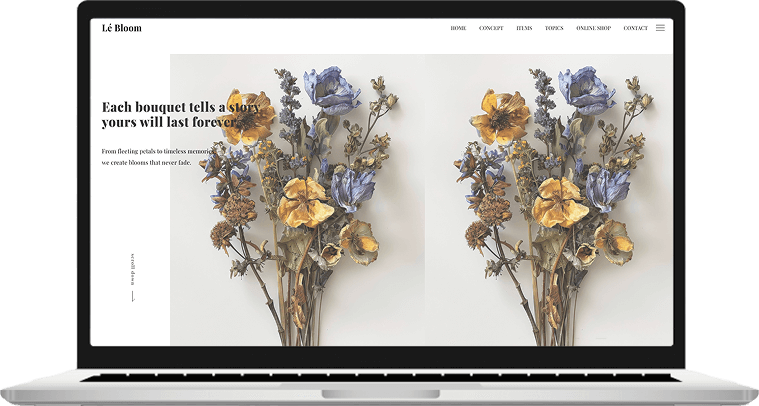Click the yellow flower at top of right bouquet
This screenshot has height=406, width=759.
[x=500, y=117]
